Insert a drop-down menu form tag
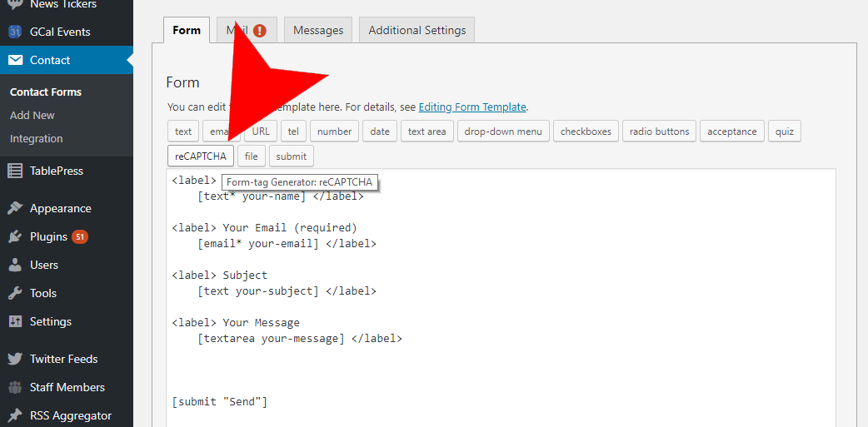This screenshot has height=427, width=868. click(503, 132)
